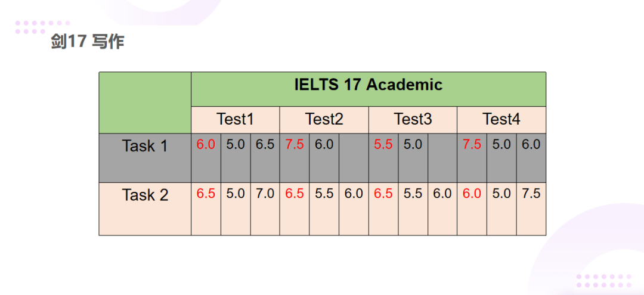
Task: Select red 7.5 score under Test2 Task 1
Action: click(295, 144)
